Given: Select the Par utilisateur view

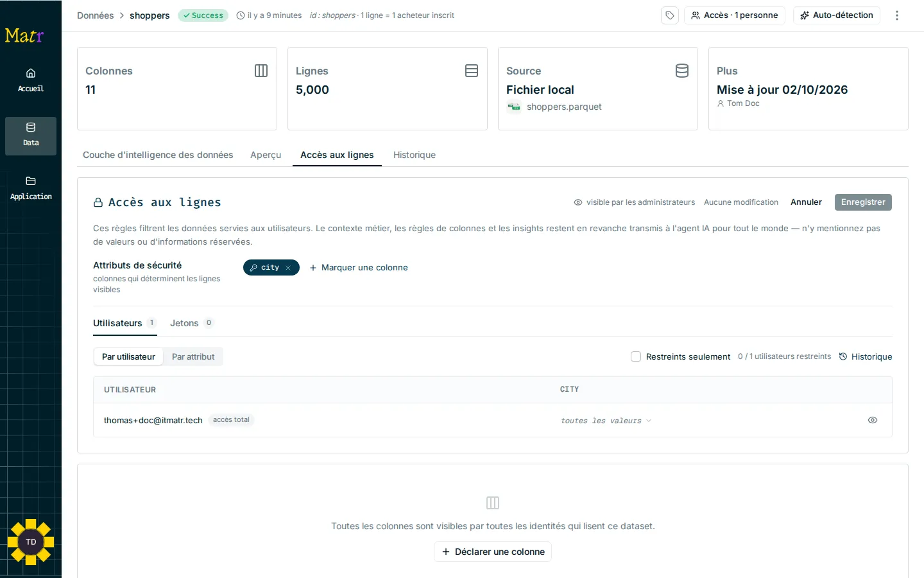Looking at the screenshot, I should point(128,357).
